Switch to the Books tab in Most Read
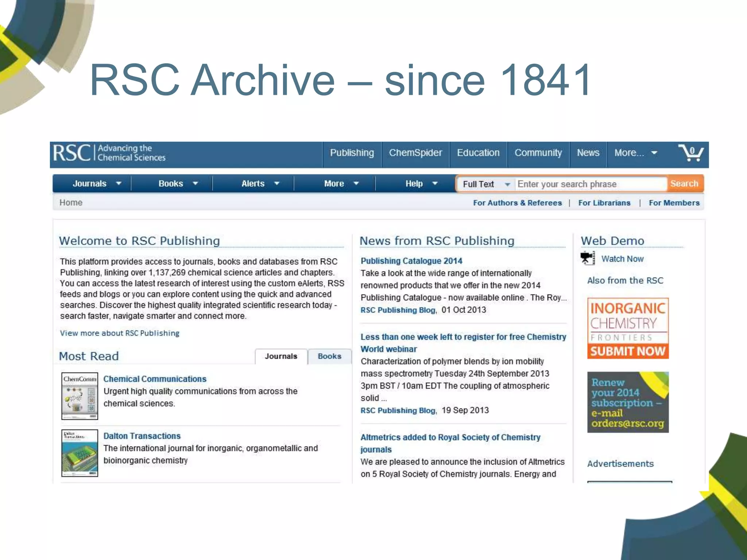The height and width of the screenshot is (560, 747). [329, 356]
